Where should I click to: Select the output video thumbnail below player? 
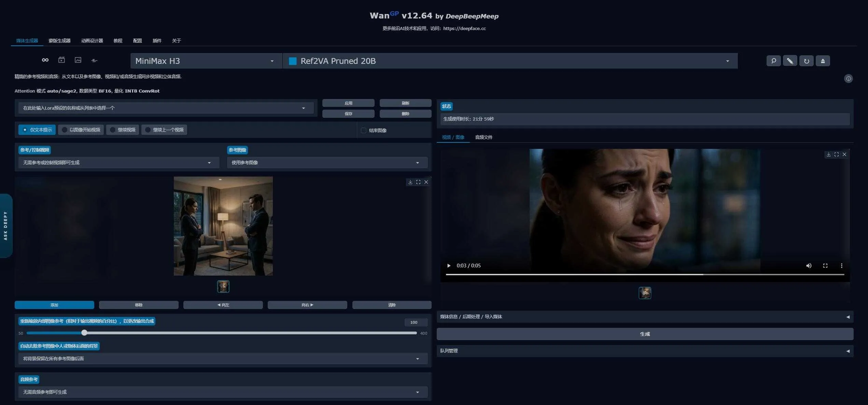(645, 293)
